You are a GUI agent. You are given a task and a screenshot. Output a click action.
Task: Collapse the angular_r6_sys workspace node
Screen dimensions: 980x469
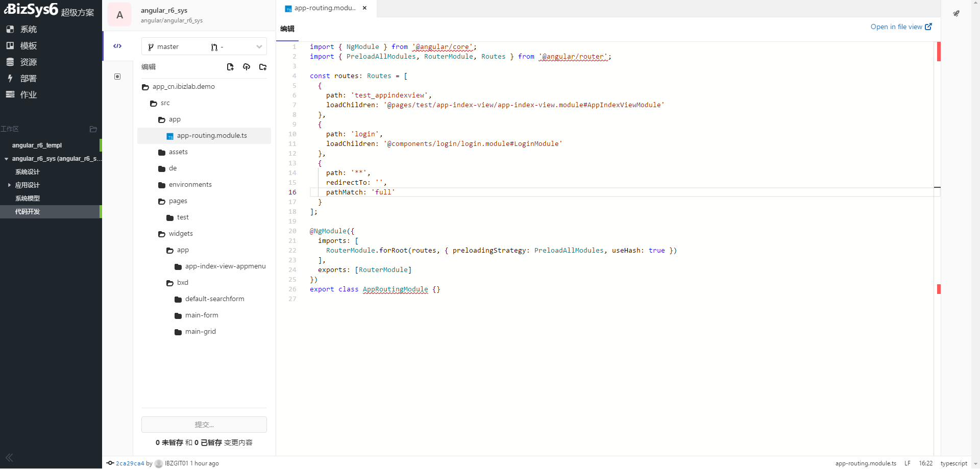pos(6,159)
